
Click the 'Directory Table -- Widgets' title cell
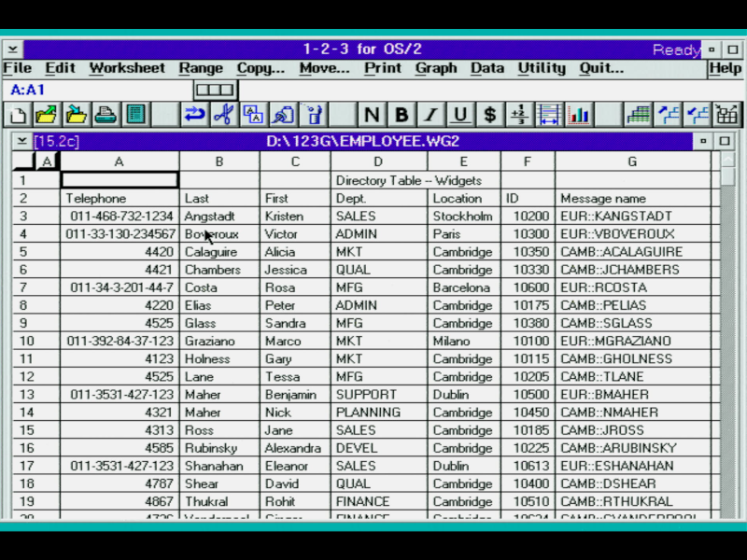[x=409, y=180]
